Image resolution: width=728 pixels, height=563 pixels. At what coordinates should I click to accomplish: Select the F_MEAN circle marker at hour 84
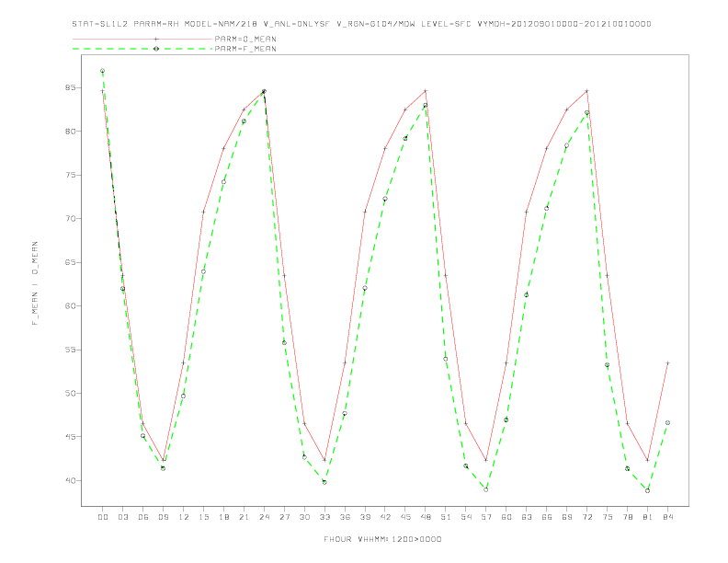tap(667, 423)
